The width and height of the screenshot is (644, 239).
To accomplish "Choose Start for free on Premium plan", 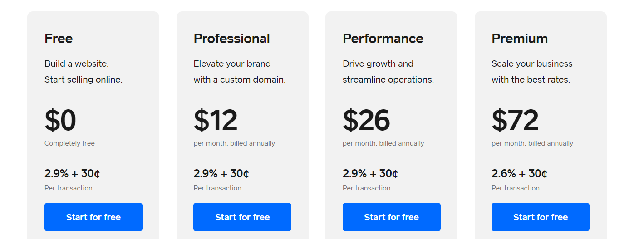I will point(540,217).
